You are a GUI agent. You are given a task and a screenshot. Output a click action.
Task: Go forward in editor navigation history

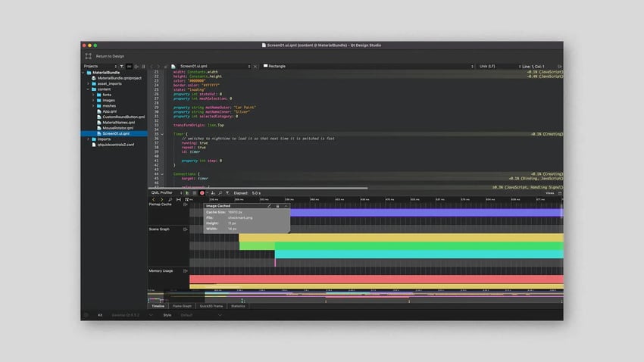(158, 67)
